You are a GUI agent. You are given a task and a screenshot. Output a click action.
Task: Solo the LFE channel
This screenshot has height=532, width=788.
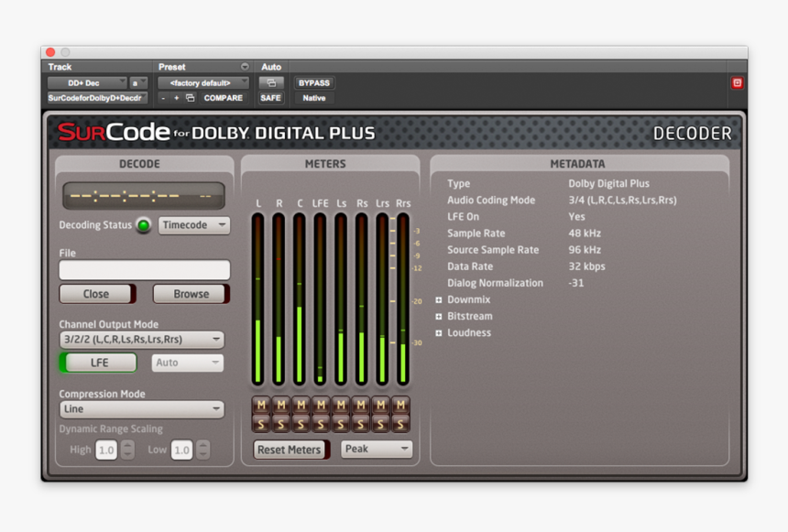tap(321, 424)
